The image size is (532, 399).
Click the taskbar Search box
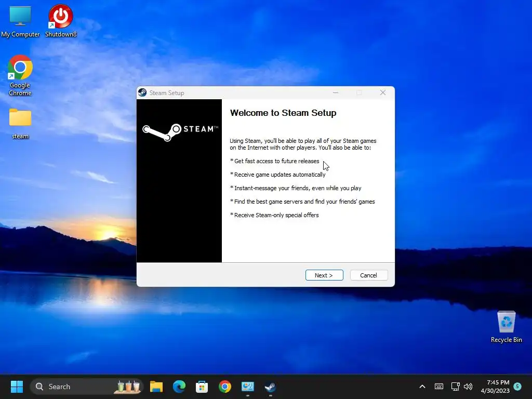(87, 387)
